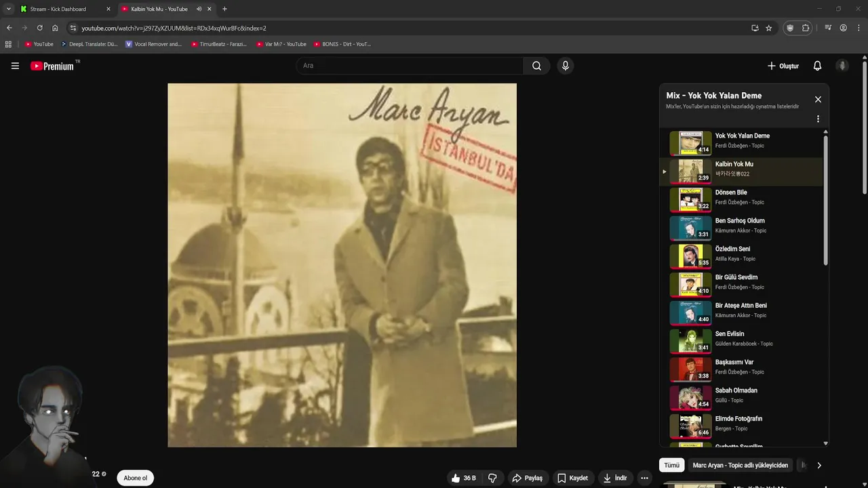Open the tab search dropdown
The height and width of the screenshot is (488, 868).
[8, 9]
